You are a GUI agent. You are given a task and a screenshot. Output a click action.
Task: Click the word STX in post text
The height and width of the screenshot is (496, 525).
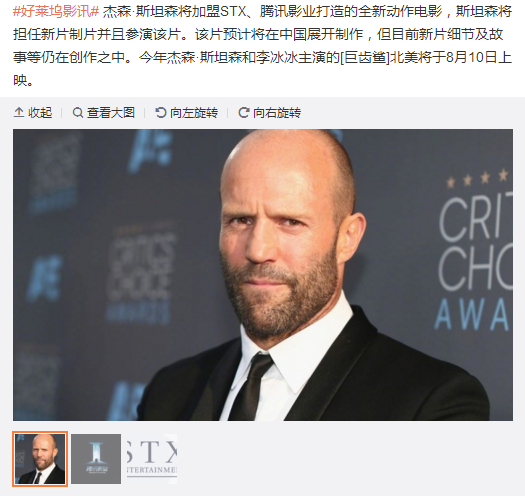(233, 12)
